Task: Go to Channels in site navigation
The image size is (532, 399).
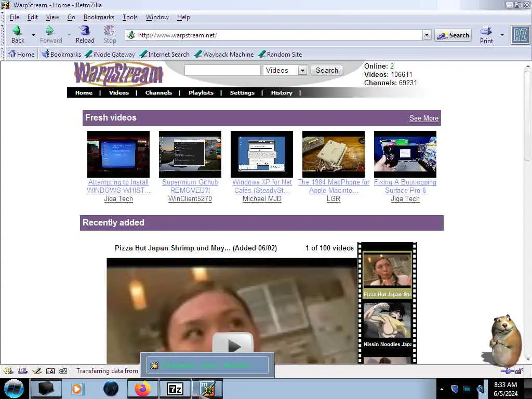Action: click(x=158, y=92)
